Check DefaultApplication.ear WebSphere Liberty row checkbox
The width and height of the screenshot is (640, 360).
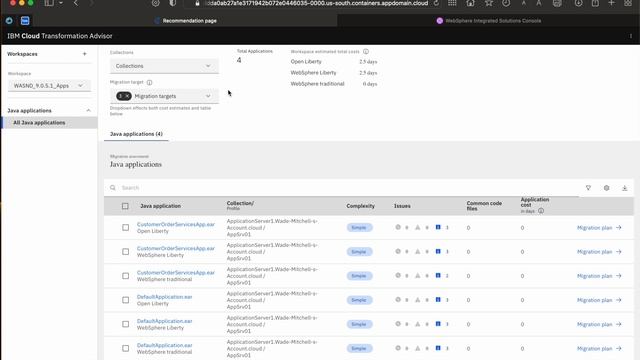(x=125, y=324)
